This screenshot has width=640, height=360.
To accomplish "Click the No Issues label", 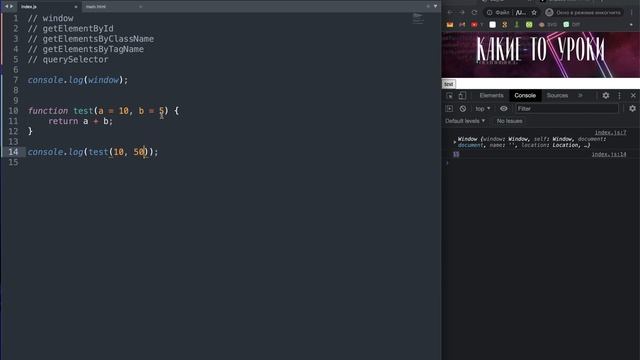I will pyautogui.click(x=509, y=121).
